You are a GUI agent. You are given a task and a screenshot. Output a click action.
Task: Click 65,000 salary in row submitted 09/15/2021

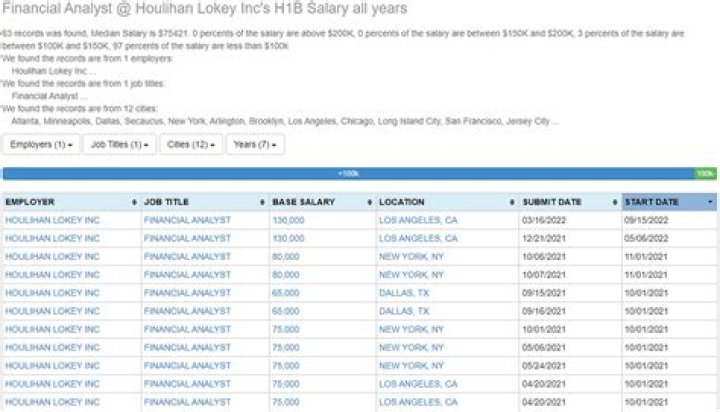pyautogui.click(x=286, y=293)
